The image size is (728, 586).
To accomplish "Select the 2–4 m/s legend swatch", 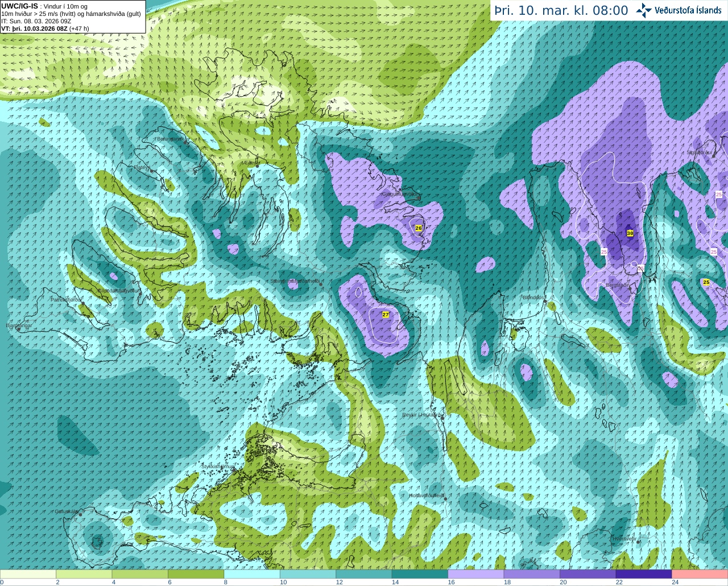I will [84, 574].
